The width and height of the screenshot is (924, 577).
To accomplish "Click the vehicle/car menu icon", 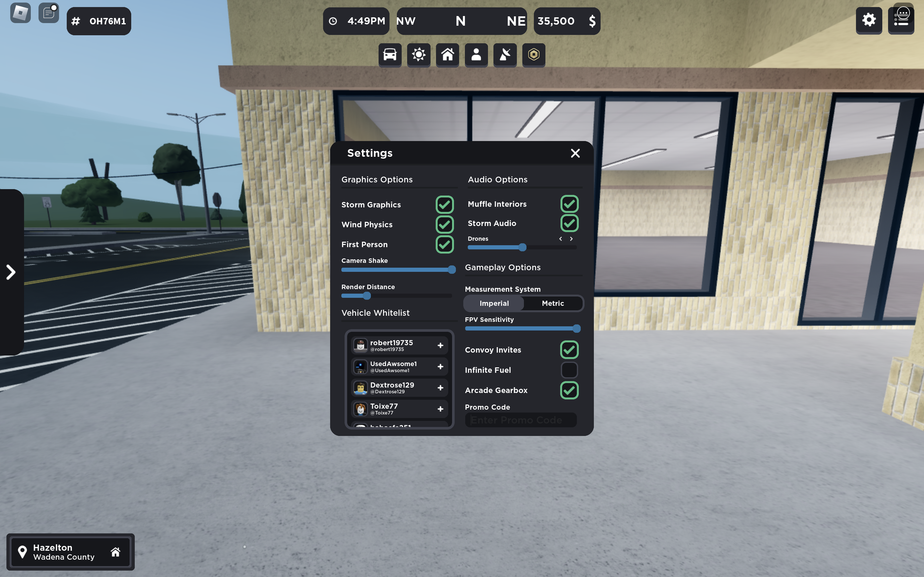I will [x=390, y=54].
